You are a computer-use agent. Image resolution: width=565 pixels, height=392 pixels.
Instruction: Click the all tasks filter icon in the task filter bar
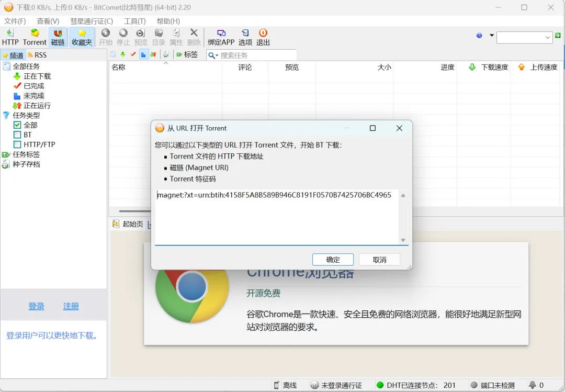pyautogui.click(x=113, y=54)
